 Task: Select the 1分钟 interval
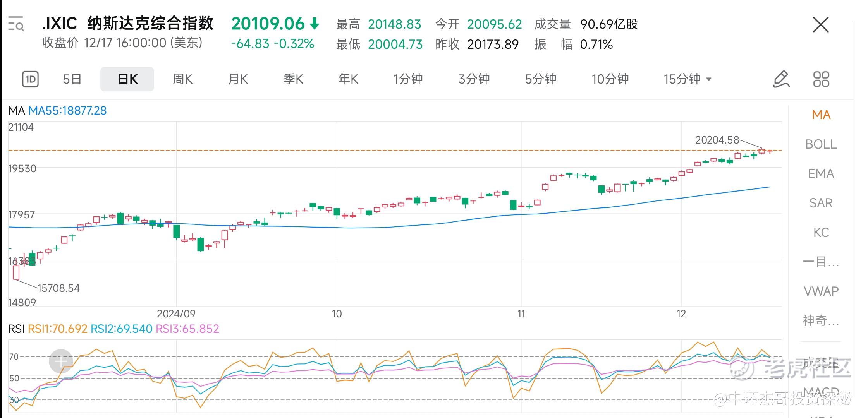408,79
